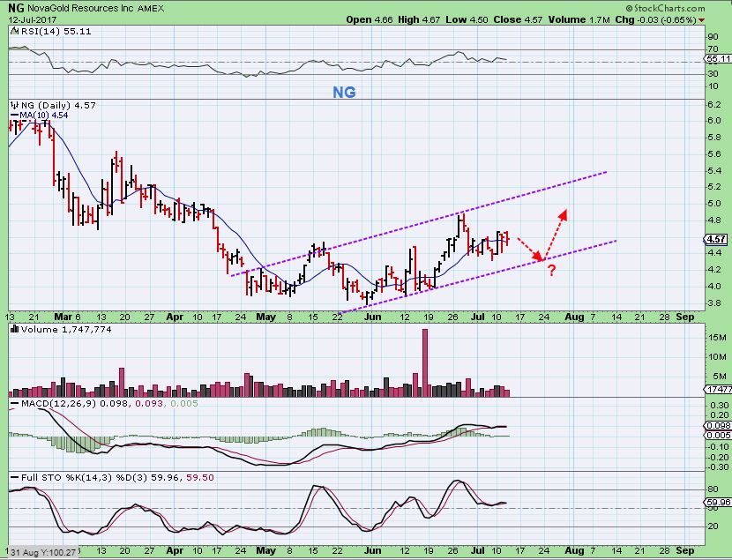The width and height of the screenshot is (732, 560).
Task: Click the 80 level label on stochastic axis
Action: [713, 489]
